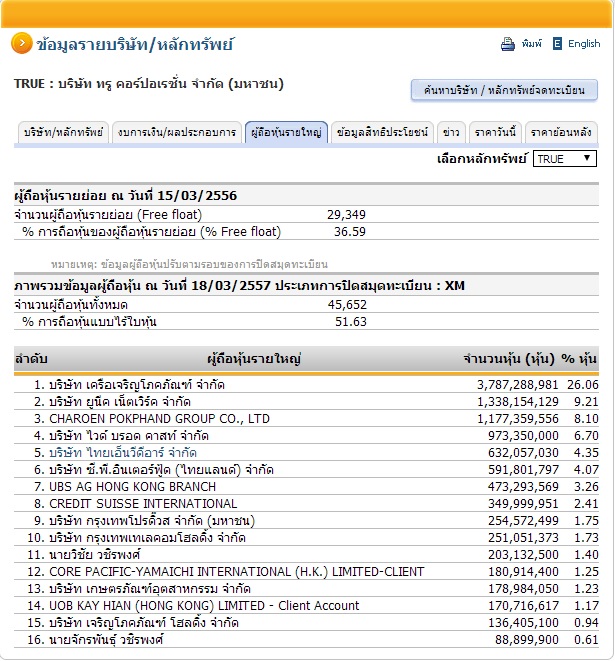The height and width of the screenshot is (661, 615).
Task: Click the % Free float value 36.59
Action: point(350,231)
